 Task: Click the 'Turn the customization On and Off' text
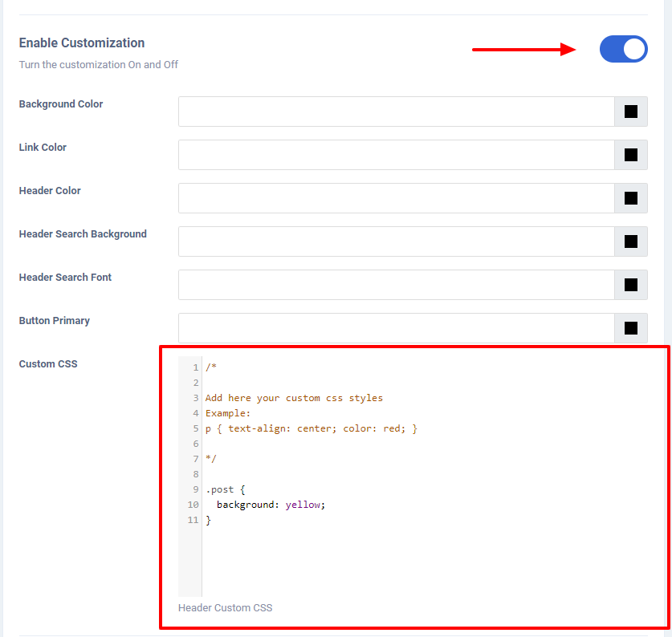click(99, 65)
